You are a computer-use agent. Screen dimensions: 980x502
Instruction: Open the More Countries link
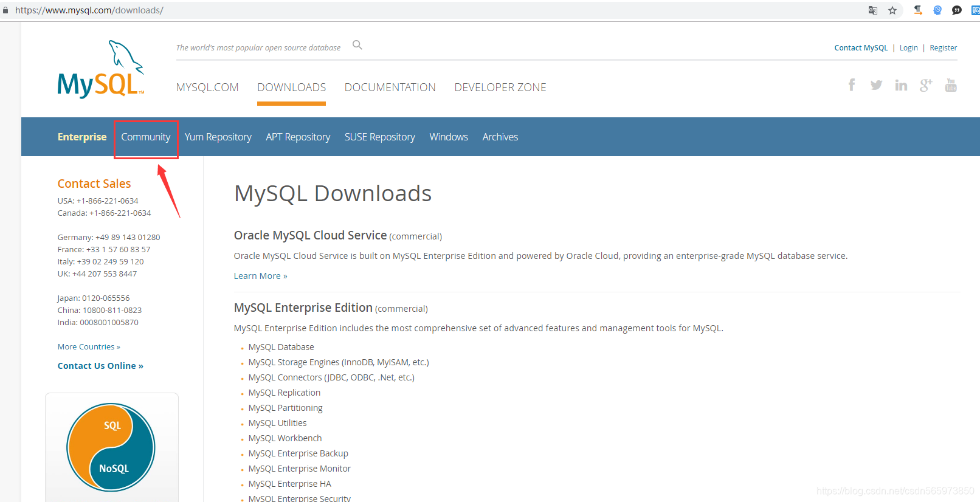coord(89,346)
